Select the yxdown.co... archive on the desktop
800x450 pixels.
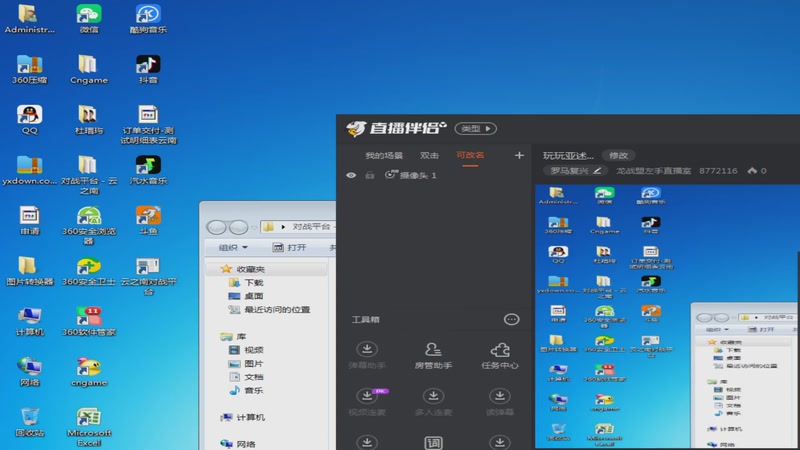29,170
